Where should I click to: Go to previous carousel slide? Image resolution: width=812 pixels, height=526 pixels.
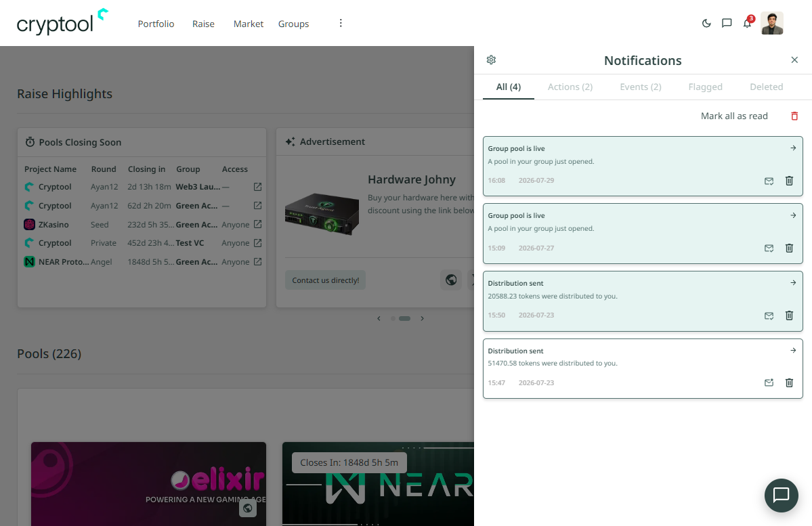click(x=379, y=318)
